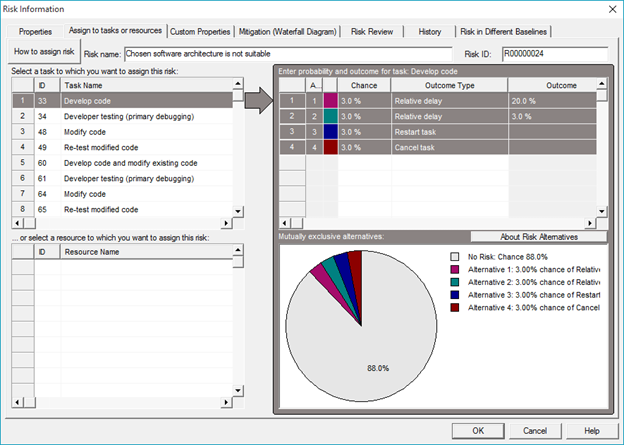The width and height of the screenshot is (624, 445).
Task: Click the blue color swatch for alternative 3
Action: pos(331,132)
